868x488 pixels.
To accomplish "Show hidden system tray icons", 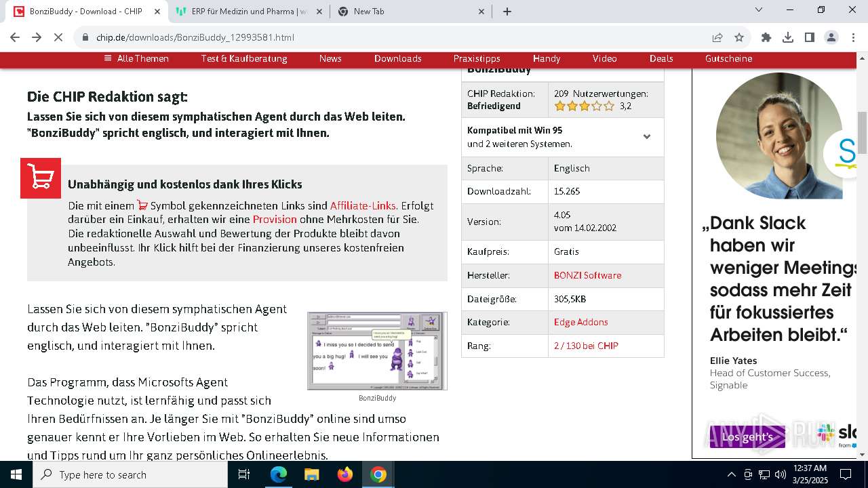I will pos(731,474).
